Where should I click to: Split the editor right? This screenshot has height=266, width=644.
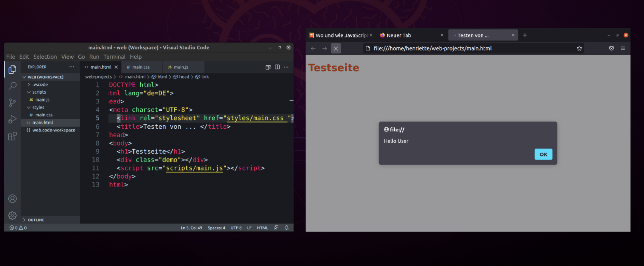click(x=277, y=67)
